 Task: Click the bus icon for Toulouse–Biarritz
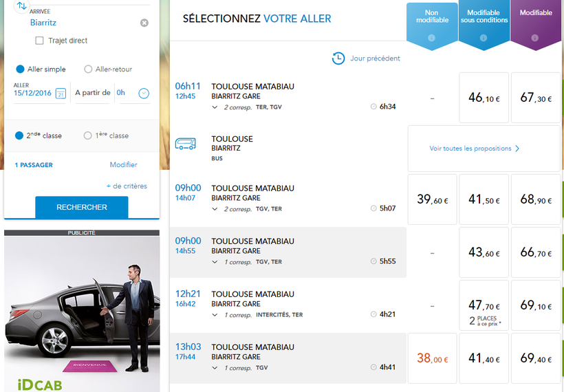pyautogui.click(x=185, y=144)
